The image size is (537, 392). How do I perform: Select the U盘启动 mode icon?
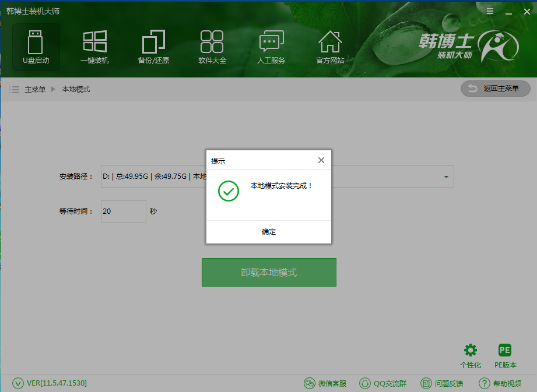coord(35,47)
